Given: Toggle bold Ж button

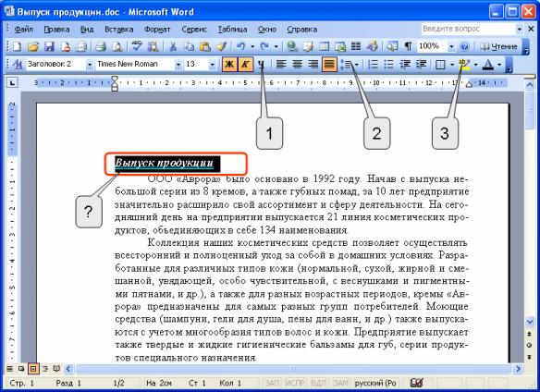Looking at the screenshot, I should click(x=229, y=64).
